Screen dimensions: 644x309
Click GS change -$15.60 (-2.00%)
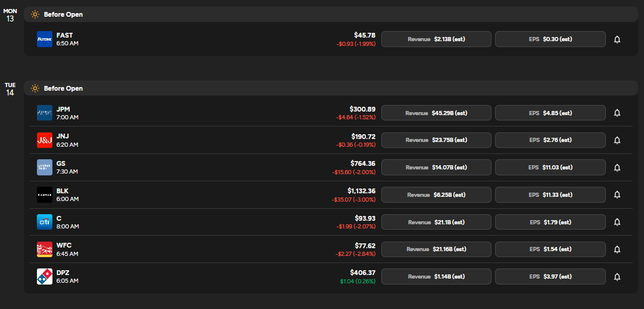click(354, 172)
